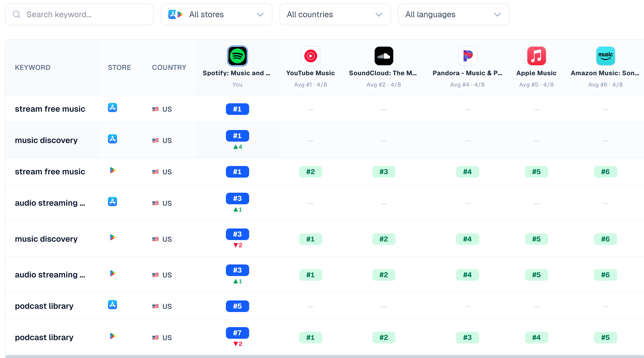Click the All stores chevron arrow
The height and width of the screenshot is (358, 644).
[260, 15]
